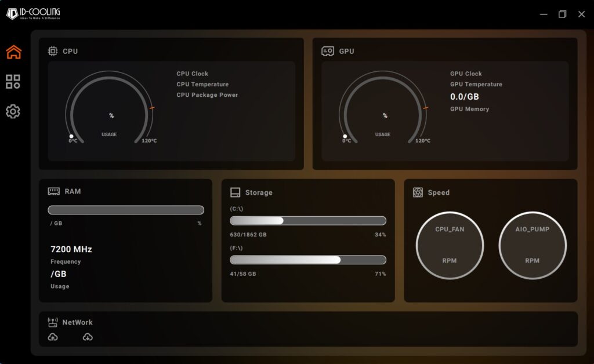Click the RAM Frequency label
This screenshot has width=594, height=364.
tap(66, 261)
